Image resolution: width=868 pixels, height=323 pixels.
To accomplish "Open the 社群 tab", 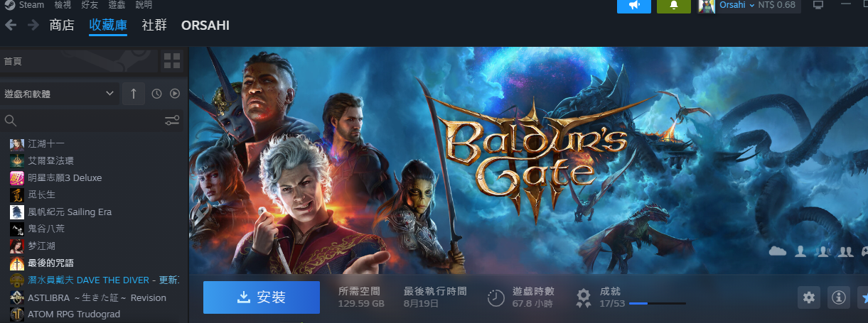I will [x=154, y=26].
